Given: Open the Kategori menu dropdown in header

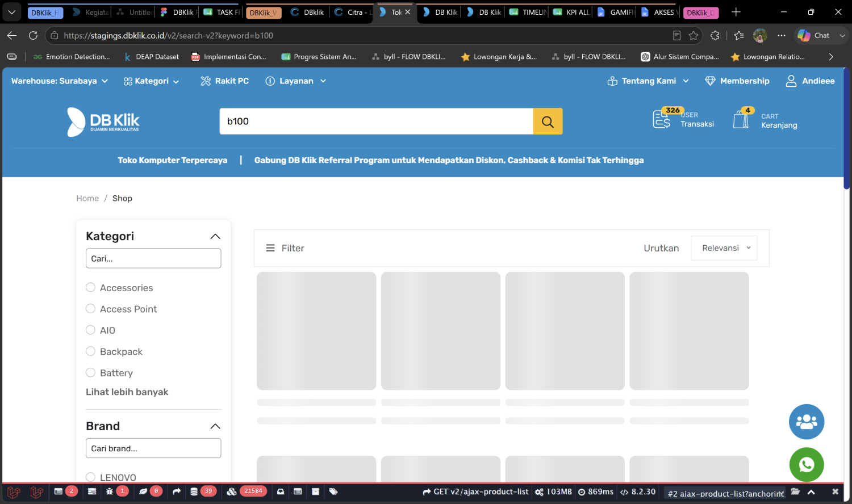Looking at the screenshot, I should (152, 81).
